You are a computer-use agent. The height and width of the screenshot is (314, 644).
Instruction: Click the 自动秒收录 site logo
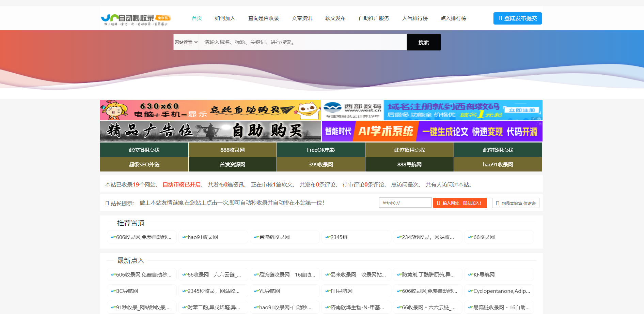click(x=134, y=18)
